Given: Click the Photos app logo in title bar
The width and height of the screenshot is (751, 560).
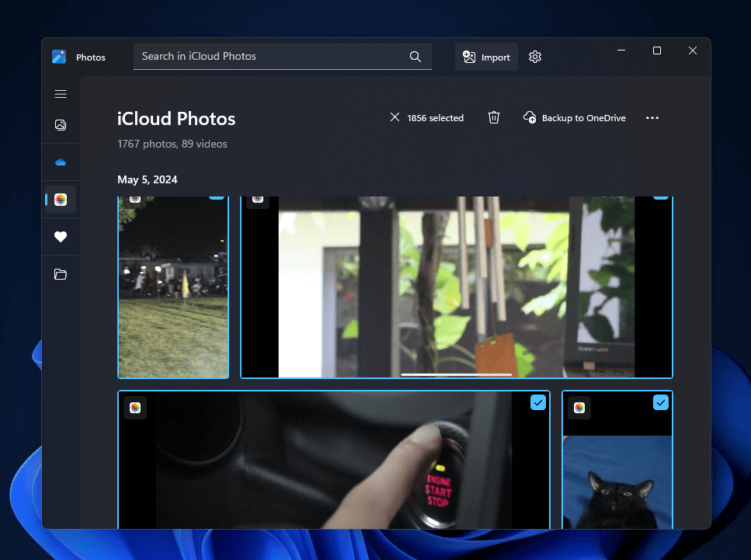Looking at the screenshot, I should [x=59, y=56].
